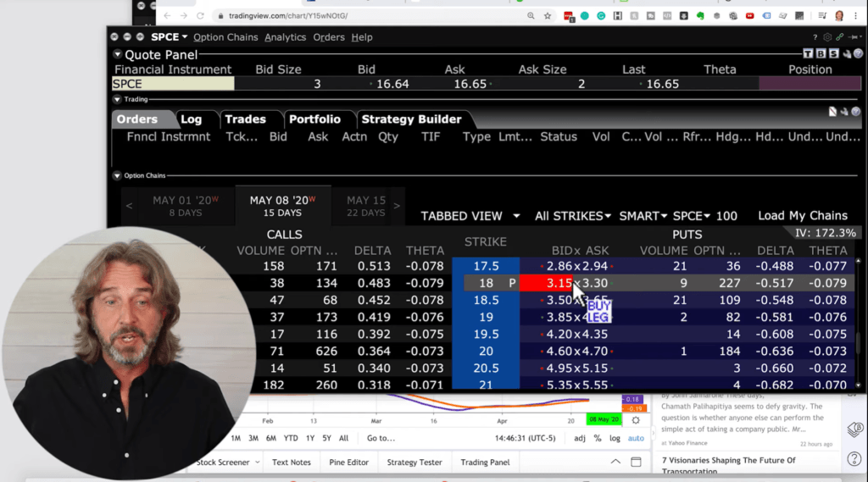Viewport: 868px width, 482px height.
Task: Open Trading panel help question-mark icon
Action: 856,112
